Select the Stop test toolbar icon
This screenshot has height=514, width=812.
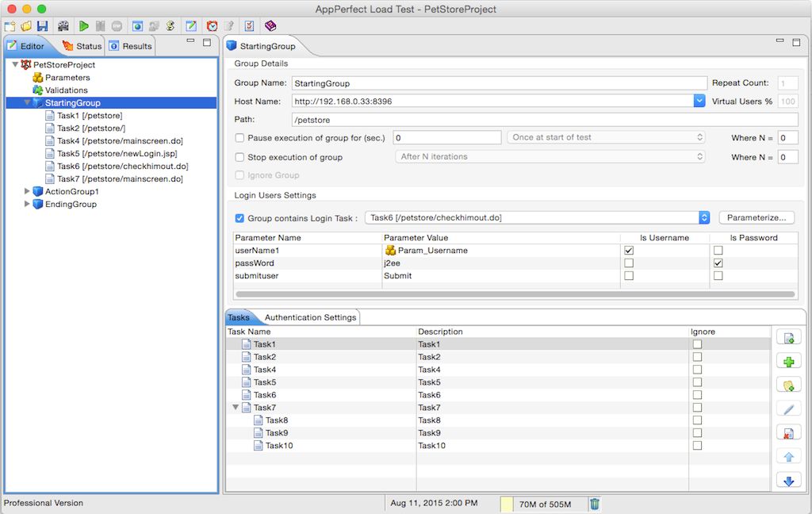click(117, 25)
